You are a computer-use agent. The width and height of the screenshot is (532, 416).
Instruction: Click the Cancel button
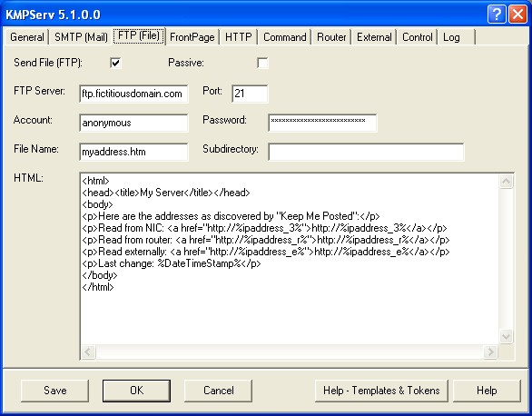pos(218,391)
